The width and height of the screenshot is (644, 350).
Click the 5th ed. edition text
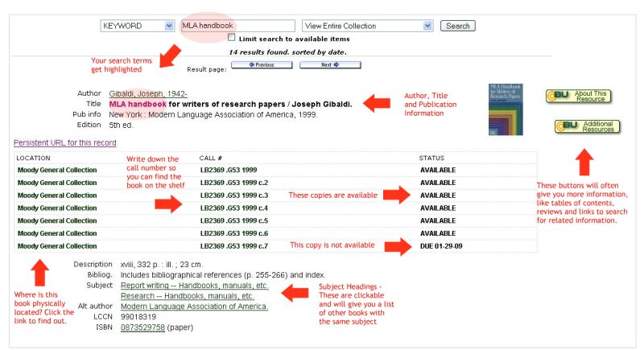(x=122, y=126)
